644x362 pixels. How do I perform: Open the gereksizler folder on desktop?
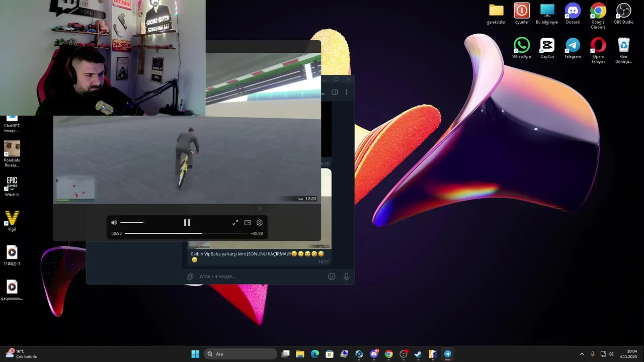tap(496, 14)
